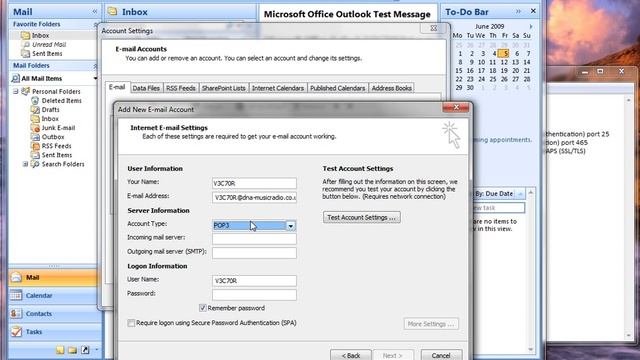Click the Calendar navigation icon
The width and height of the screenshot is (640, 360).
coord(16,295)
